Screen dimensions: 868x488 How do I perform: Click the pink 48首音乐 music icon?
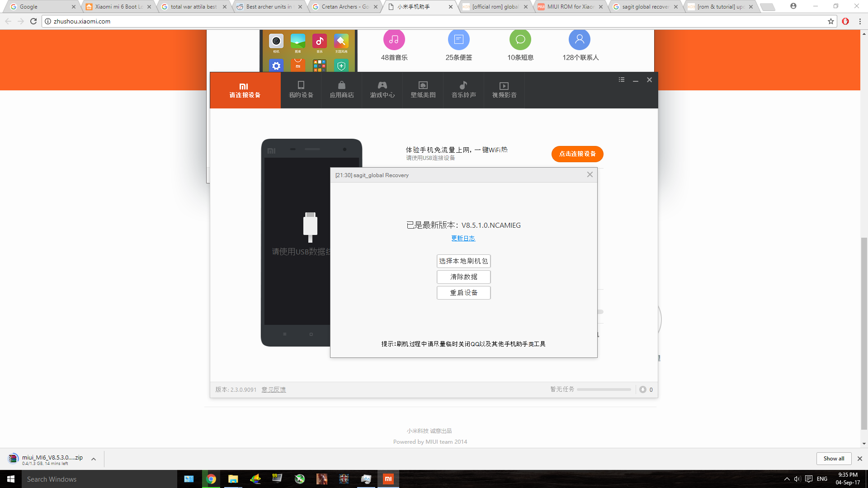point(394,40)
